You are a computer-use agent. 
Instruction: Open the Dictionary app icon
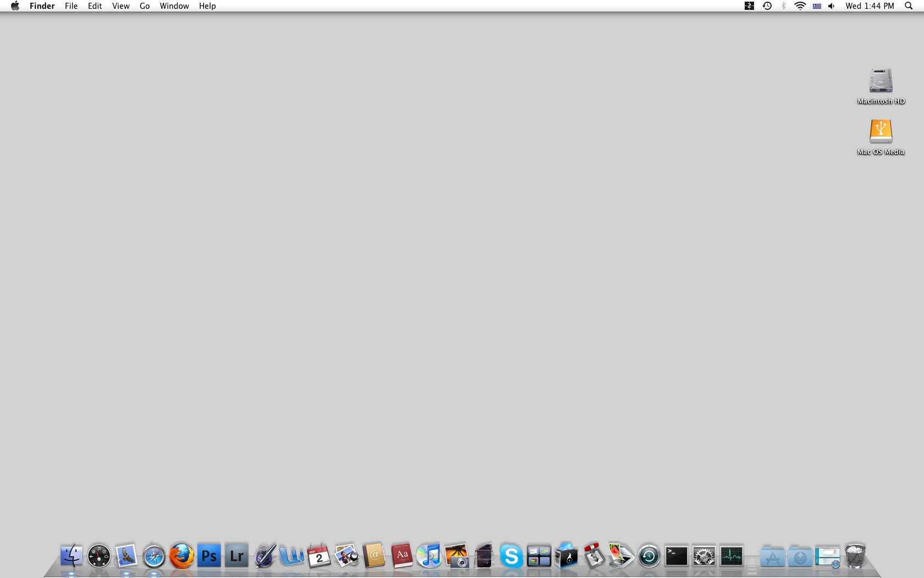pyautogui.click(x=402, y=556)
